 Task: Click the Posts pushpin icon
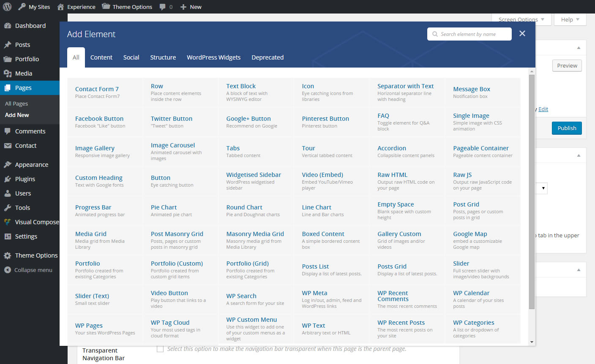pyautogui.click(x=8, y=45)
